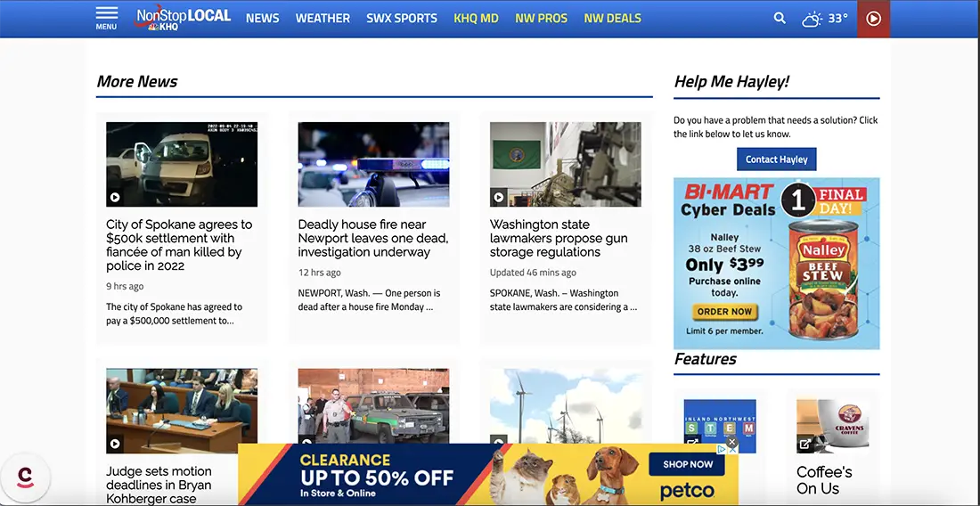Open the Coffee's On Us feature link
Screen dimensions: 980x506
pos(824,480)
